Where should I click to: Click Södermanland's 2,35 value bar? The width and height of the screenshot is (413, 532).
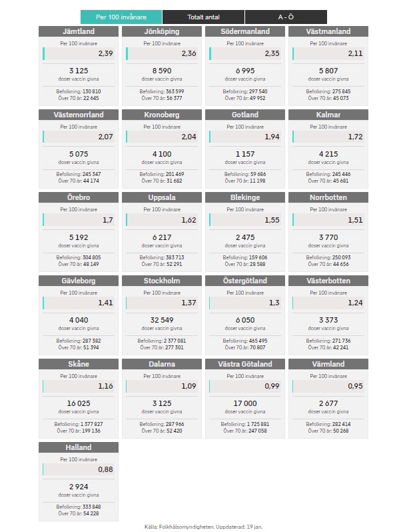pyautogui.click(x=245, y=54)
